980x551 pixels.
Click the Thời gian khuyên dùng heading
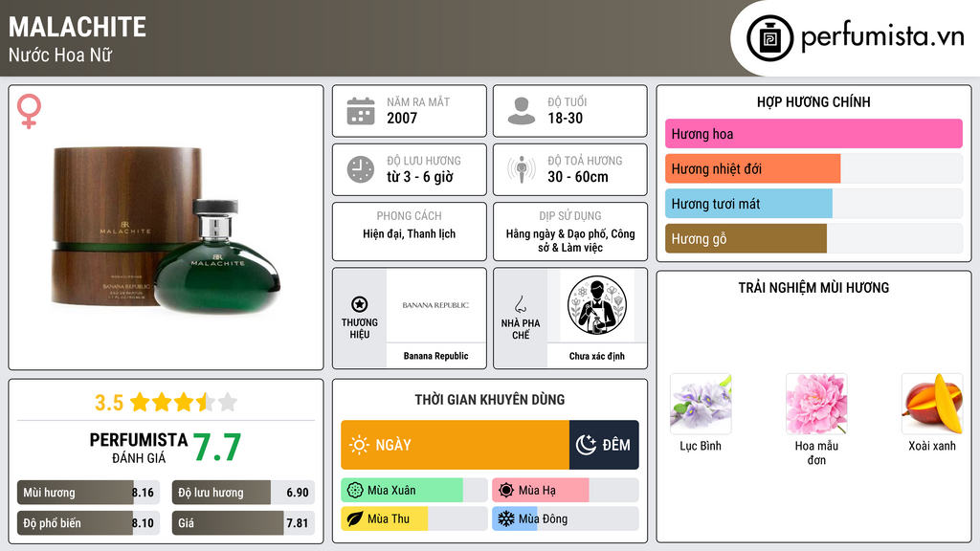click(490, 400)
